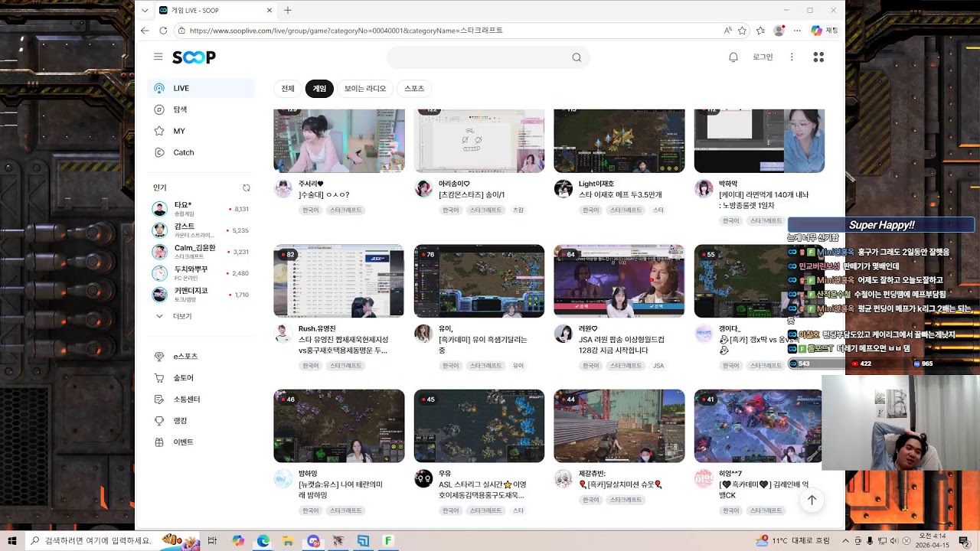Open 탐색 in the sidebar
The image size is (980, 551).
(x=201, y=109)
